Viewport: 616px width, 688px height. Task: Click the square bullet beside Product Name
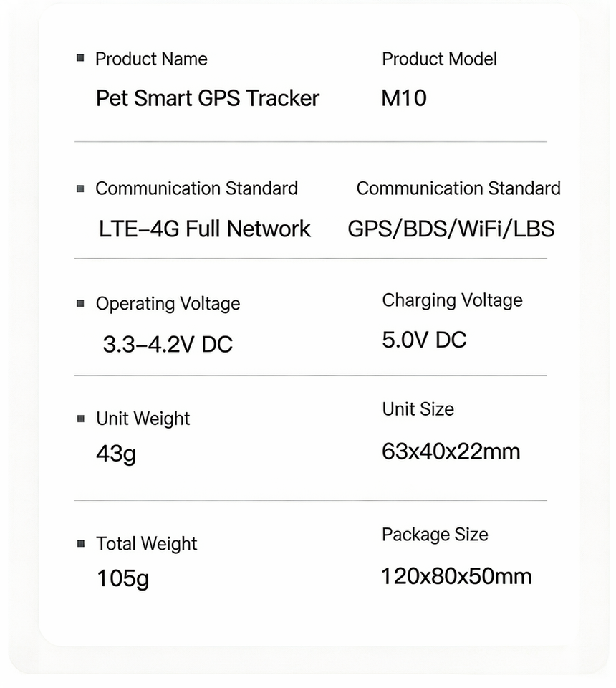pyautogui.click(x=80, y=57)
